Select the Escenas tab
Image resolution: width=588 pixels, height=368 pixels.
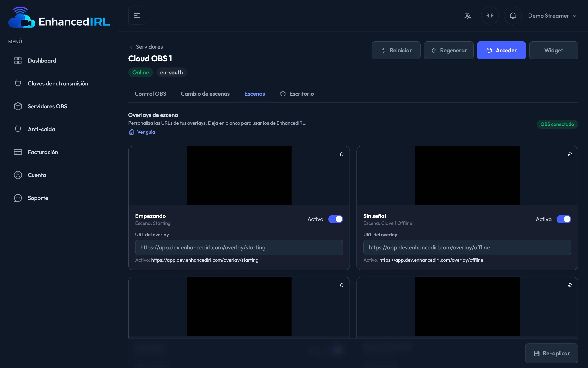coord(255,94)
